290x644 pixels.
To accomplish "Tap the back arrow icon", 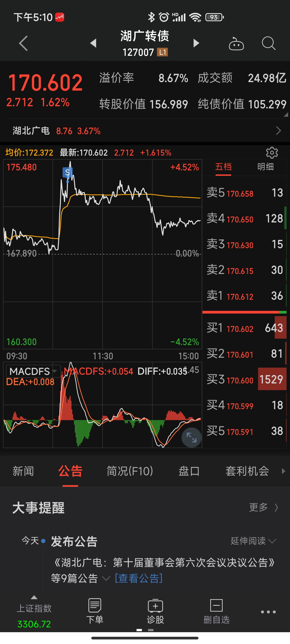I will click(x=24, y=43).
